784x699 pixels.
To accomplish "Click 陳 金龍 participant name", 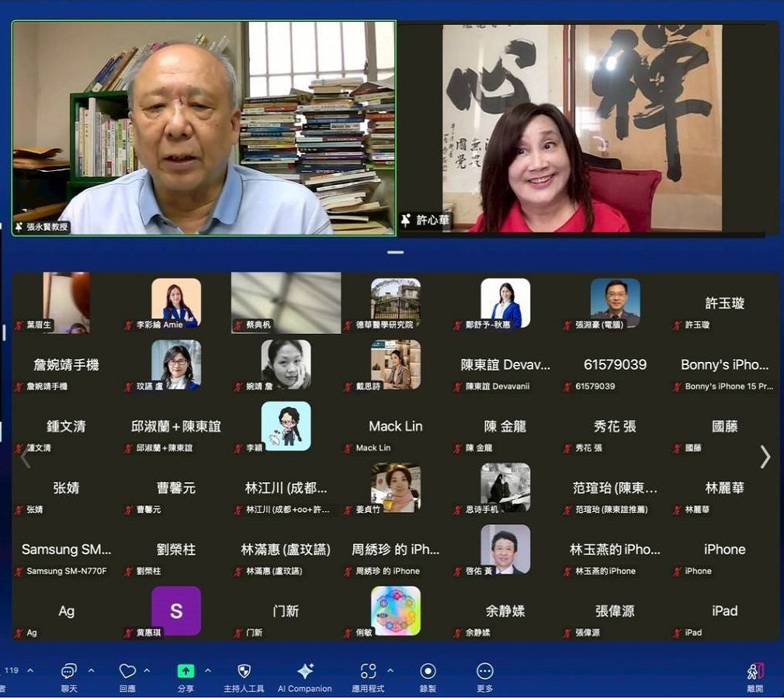I will (505, 427).
